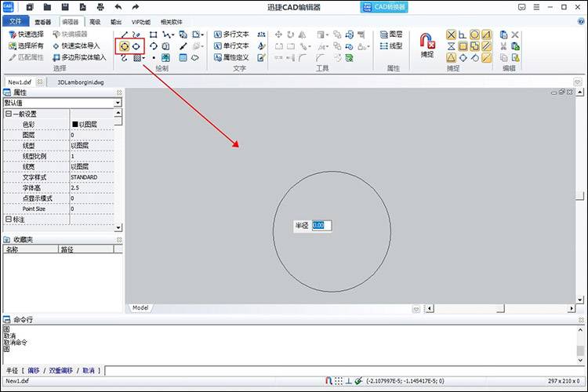Switch to the 查看器 ribbon tab
The image size is (588, 392).
[43, 22]
